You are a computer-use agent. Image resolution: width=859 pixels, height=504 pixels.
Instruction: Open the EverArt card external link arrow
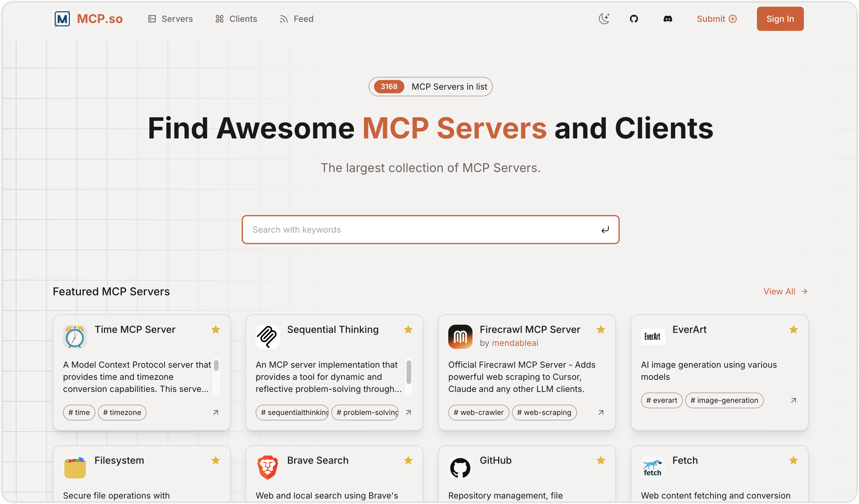[793, 400]
